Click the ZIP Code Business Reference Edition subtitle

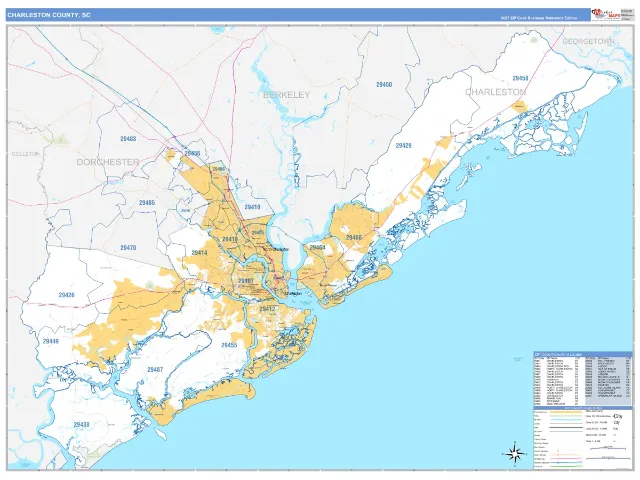[x=539, y=18]
